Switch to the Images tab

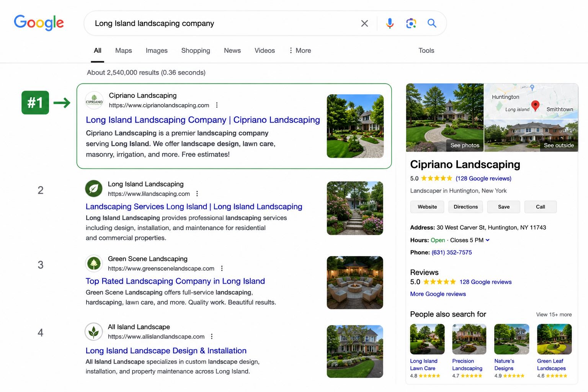pyautogui.click(x=157, y=51)
